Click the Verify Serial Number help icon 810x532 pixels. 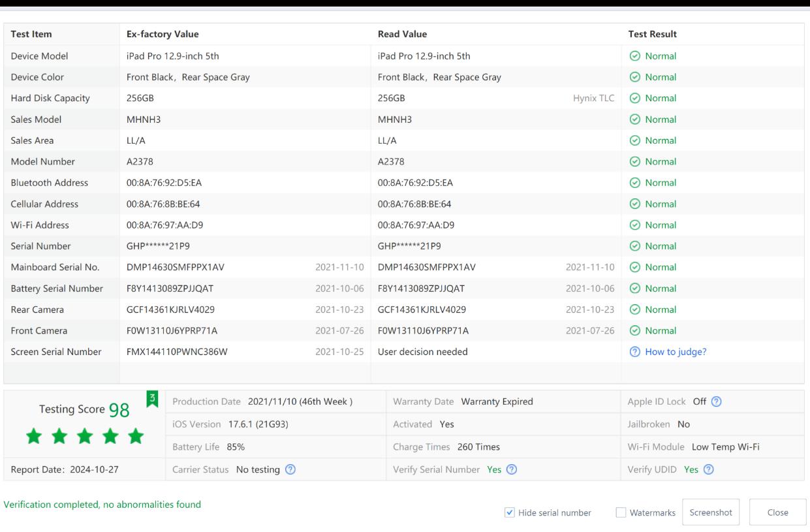point(512,469)
